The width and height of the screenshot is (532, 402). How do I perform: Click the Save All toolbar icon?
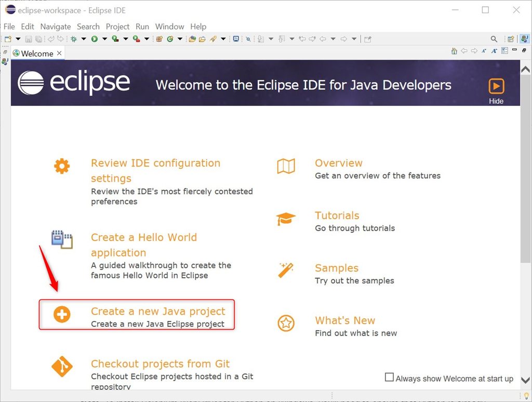[38, 39]
